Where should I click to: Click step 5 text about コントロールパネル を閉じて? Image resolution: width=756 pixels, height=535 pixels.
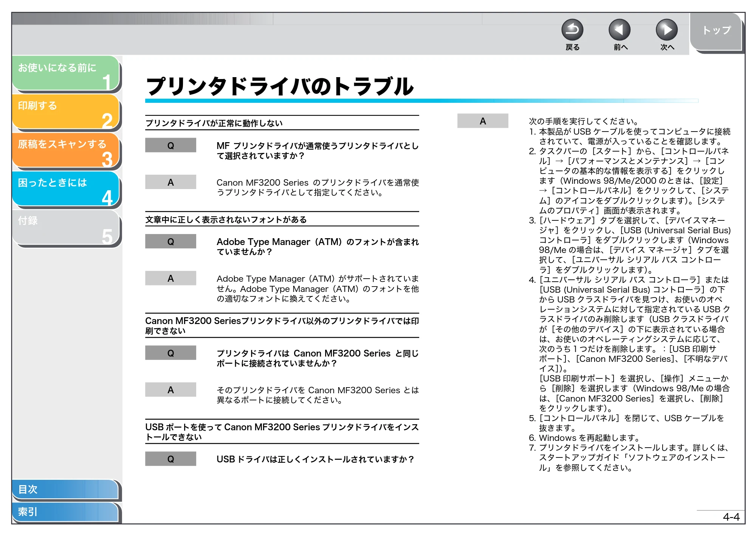click(626, 423)
